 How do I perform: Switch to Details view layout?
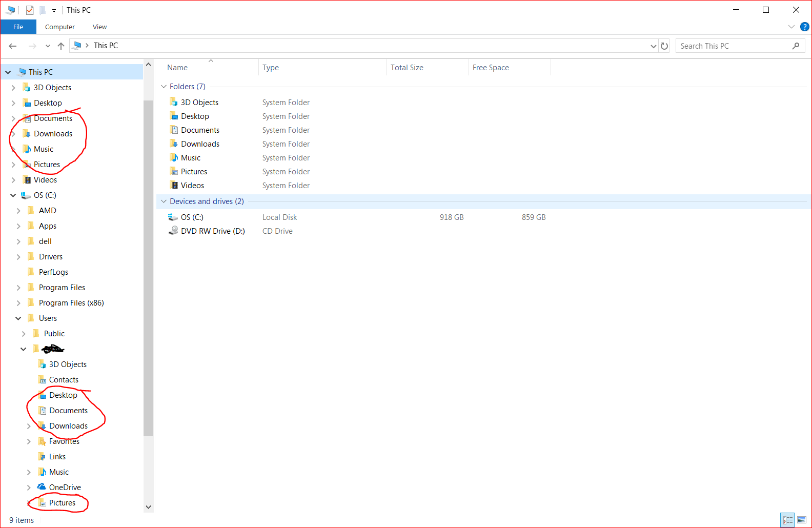point(788,520)
